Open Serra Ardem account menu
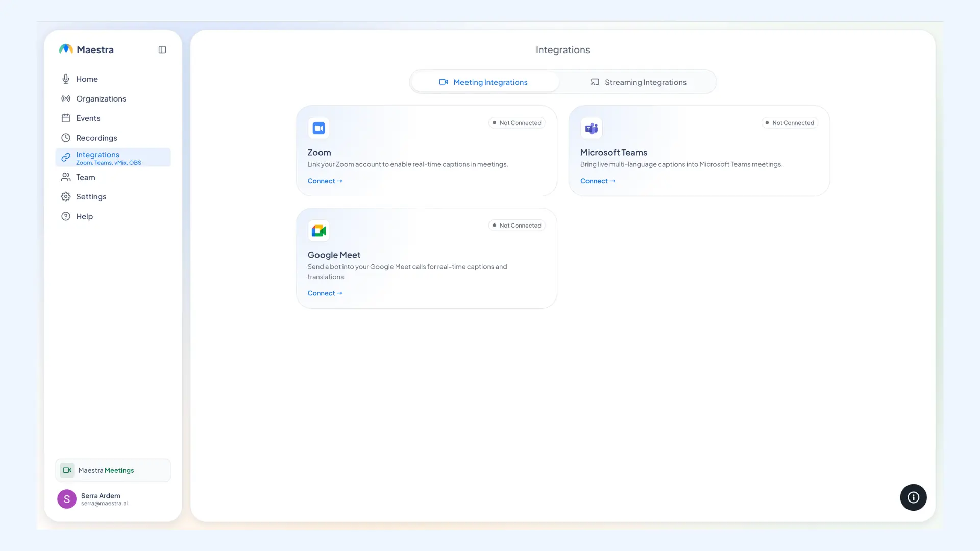The height and width of the screenshot is (551, 980). [x=113, y=499]
